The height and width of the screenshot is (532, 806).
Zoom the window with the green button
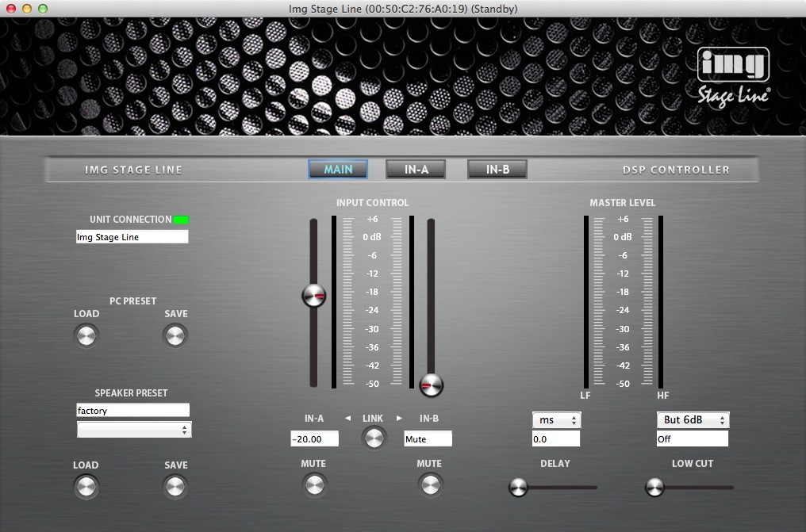click(x=43, y=9)
